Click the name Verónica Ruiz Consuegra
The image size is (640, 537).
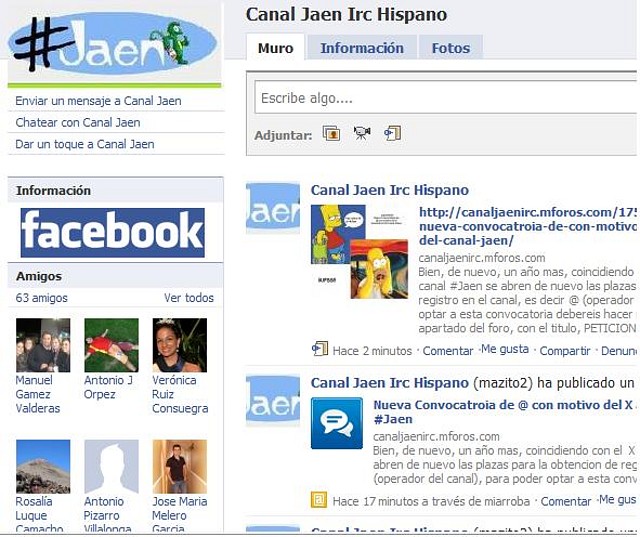click(x=180, y=394)
